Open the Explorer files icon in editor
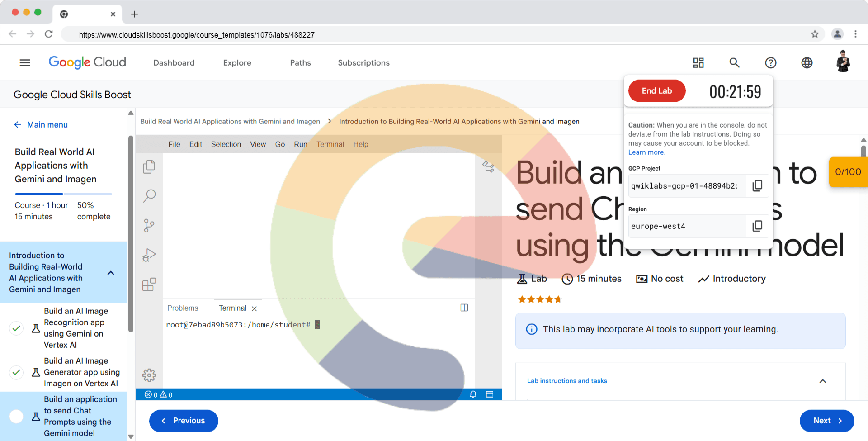 [149, 167]
